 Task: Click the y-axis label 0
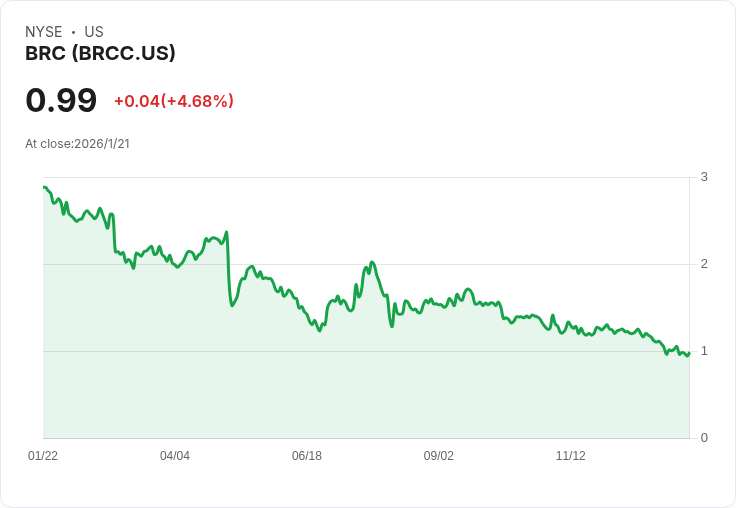[704, 438]
